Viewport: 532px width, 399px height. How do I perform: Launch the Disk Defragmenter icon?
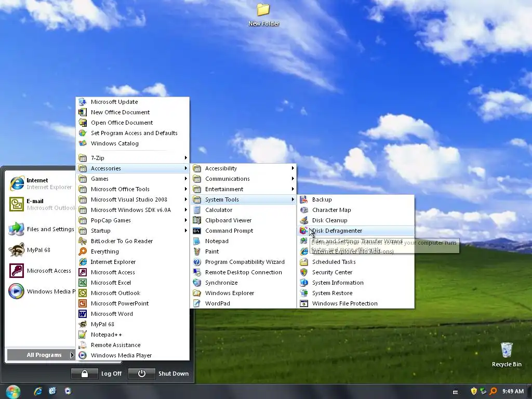pyautogui.click(x=303, y=231)
